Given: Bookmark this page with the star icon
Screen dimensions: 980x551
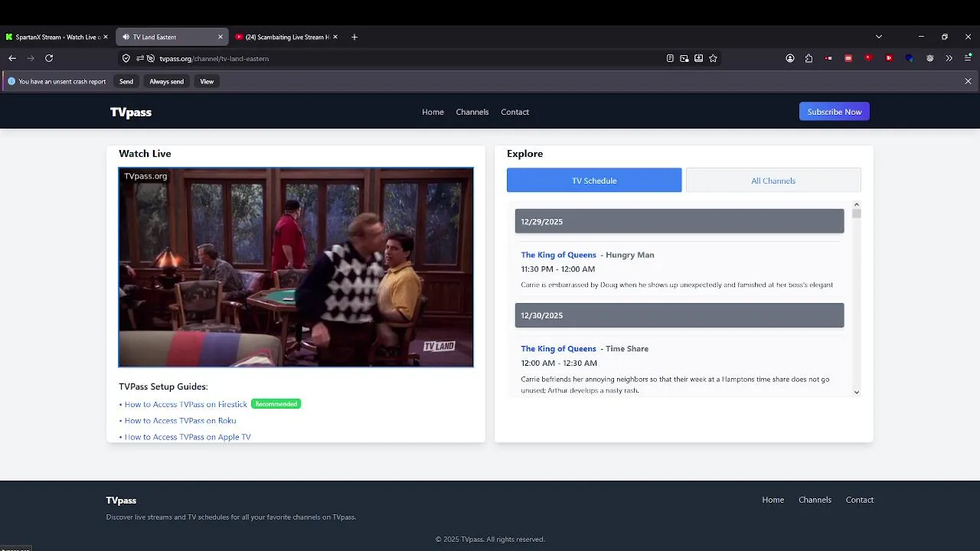Looking at the screenshot, I should (714, 58).
